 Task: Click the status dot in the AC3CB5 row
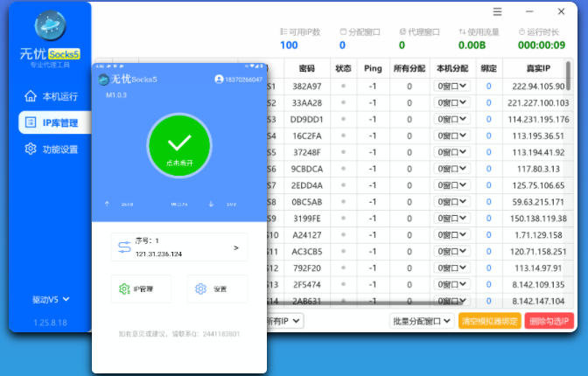[x=343, y=251]
